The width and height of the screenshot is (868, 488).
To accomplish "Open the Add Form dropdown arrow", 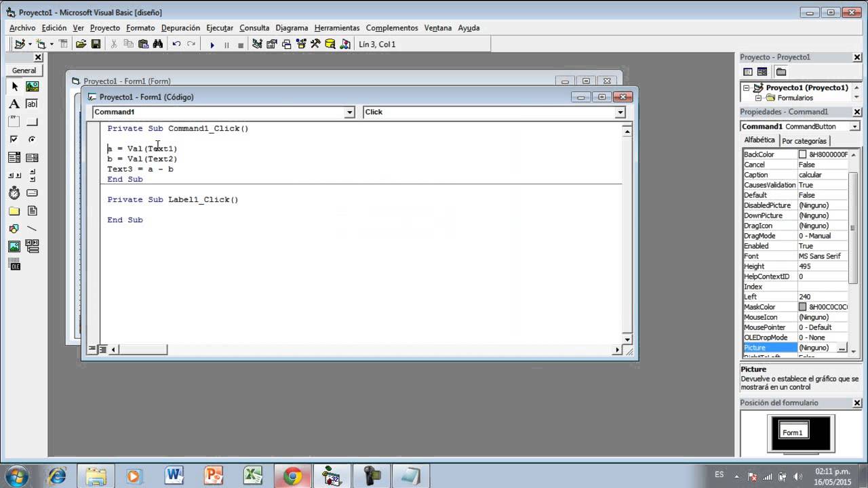I will [52, 45].
